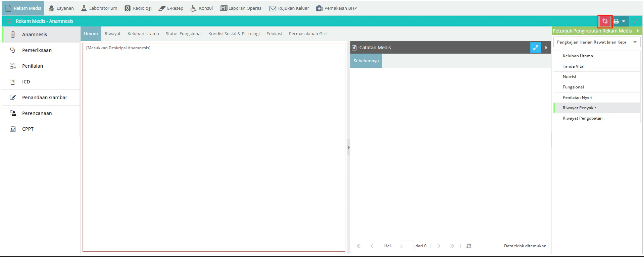
Task: Switch to Kondisi Sosial & Psikologi tab
Action: tap(234, 34)
